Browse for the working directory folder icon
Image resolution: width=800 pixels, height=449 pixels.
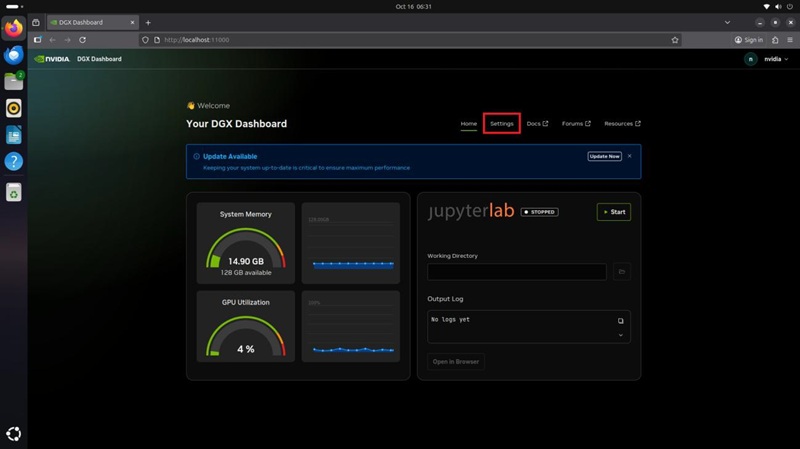pyautogui.click(x=621, y=271)
